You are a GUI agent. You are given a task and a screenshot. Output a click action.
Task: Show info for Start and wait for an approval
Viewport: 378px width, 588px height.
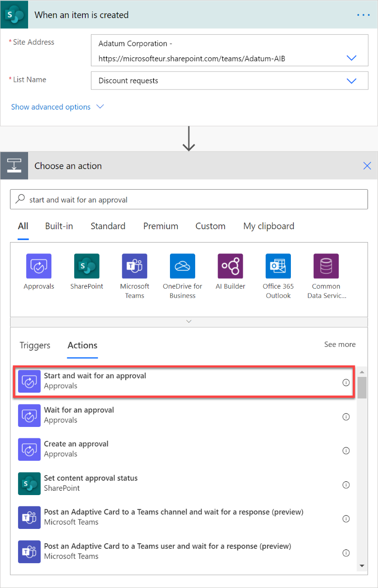click(x=346, y=382)
